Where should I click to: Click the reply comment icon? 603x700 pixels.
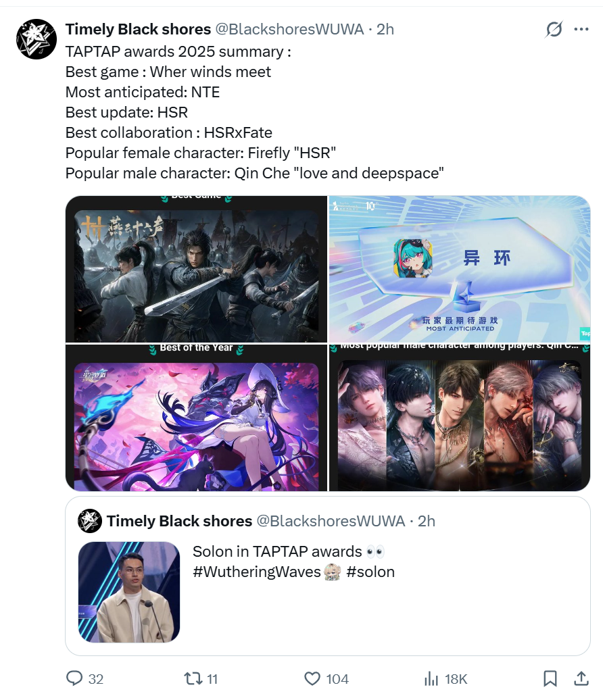(x=74, y=678)
